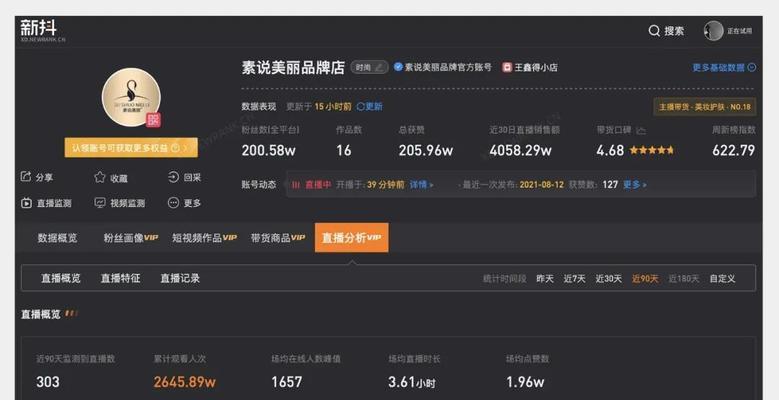Switch to 粉丝画像 VIP tab
This screenshot has width=779, height=400.
coord(131,238)
